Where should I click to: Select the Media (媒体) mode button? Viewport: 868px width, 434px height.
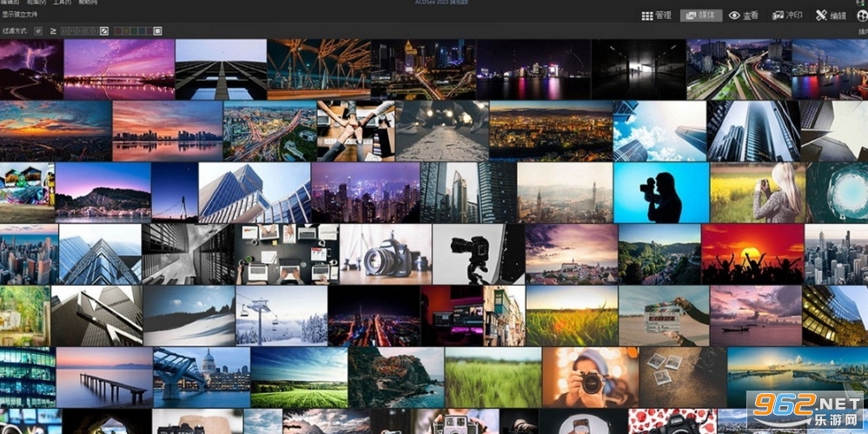(x=701, y=16)
